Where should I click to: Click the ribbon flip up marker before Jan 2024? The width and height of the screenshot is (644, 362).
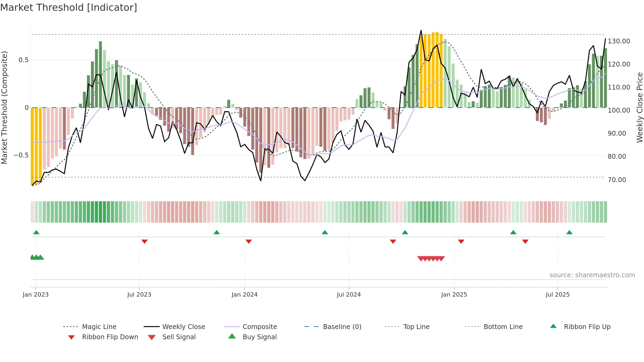pyautogui.click(x=217, y=232)
